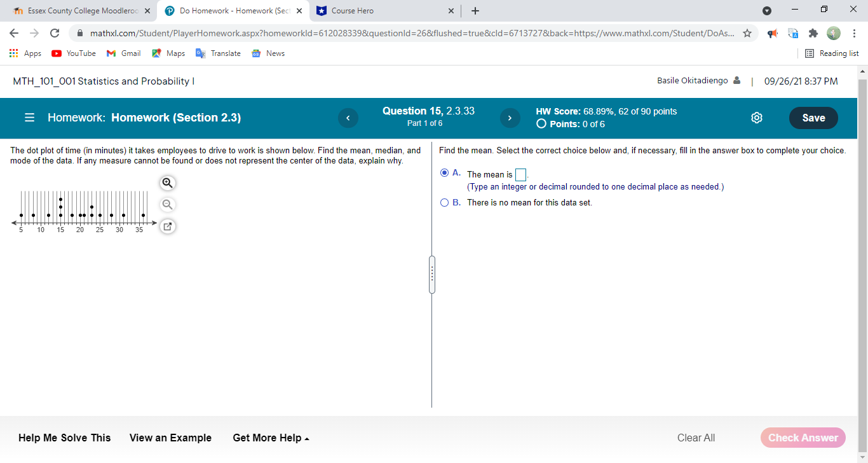Open the Google Apps launcher
This screenshot has width=868, height=463.
(13, 53)
